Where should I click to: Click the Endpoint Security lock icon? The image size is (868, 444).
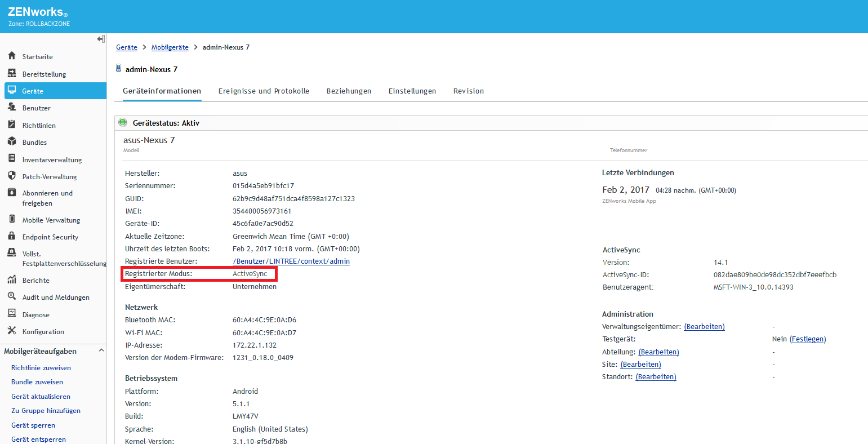12,236
